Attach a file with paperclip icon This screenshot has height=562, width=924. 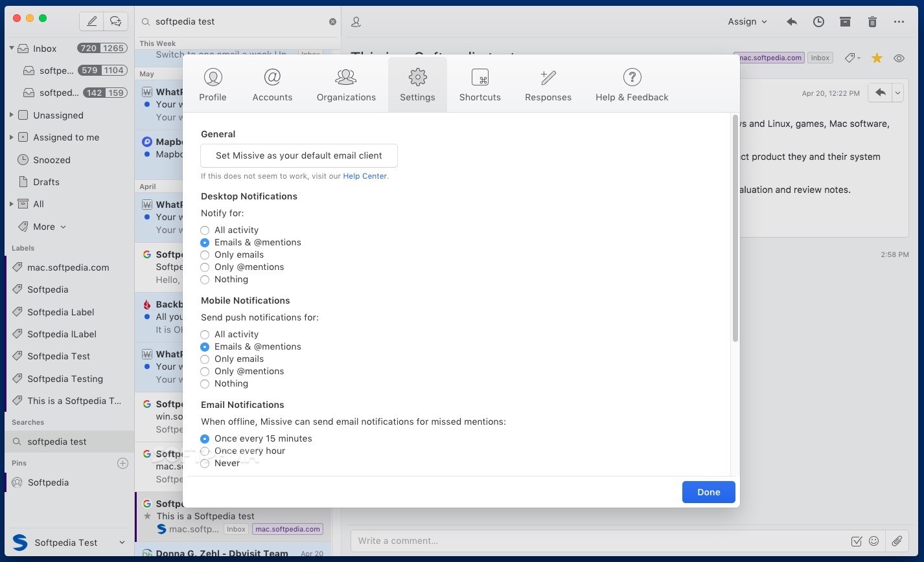click(x=897, y=541)
